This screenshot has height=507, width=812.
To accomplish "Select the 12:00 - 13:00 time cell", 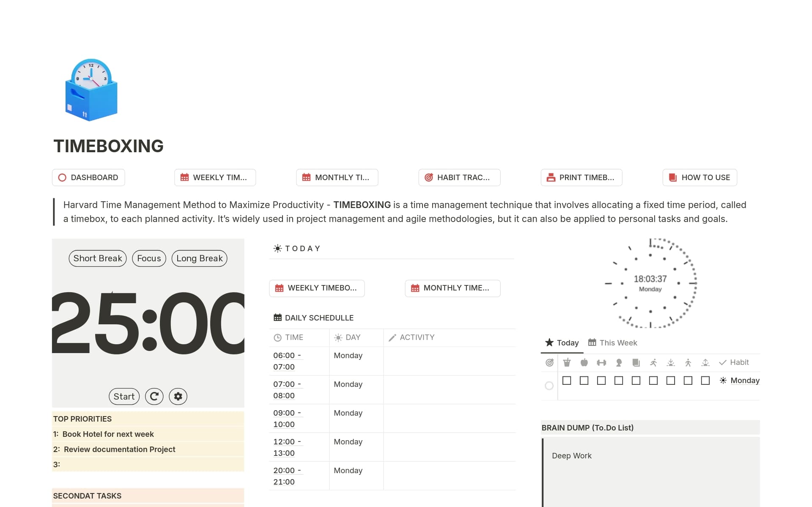I will click(299, 447).
